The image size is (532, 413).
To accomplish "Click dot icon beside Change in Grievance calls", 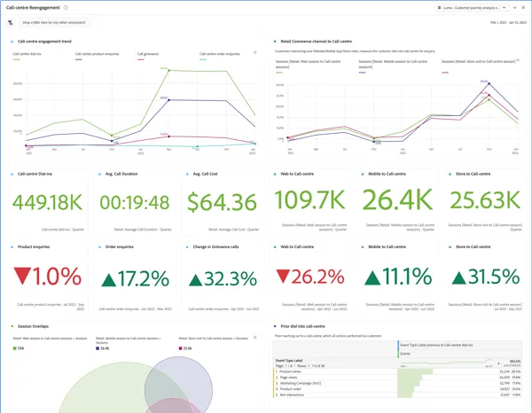I will coord(187,247).
